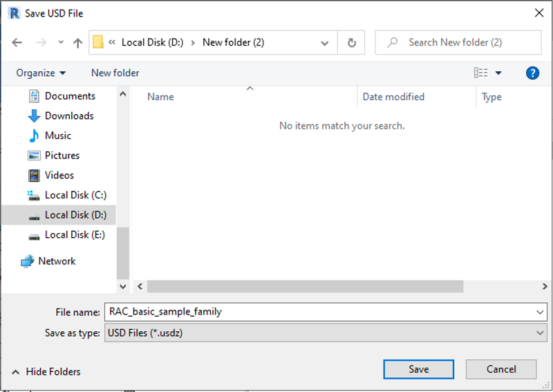Go up one folder level
553x392 pixels.
click(x=77, y=43)
